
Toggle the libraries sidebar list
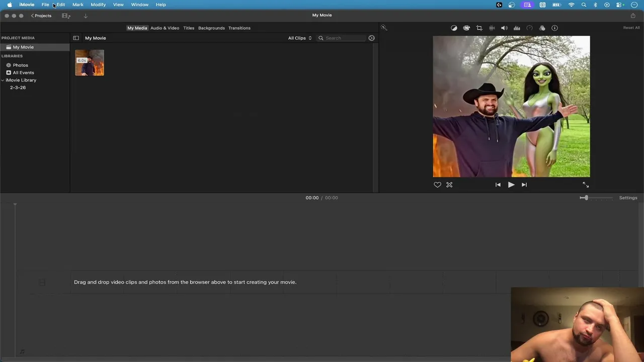(76, 38)
